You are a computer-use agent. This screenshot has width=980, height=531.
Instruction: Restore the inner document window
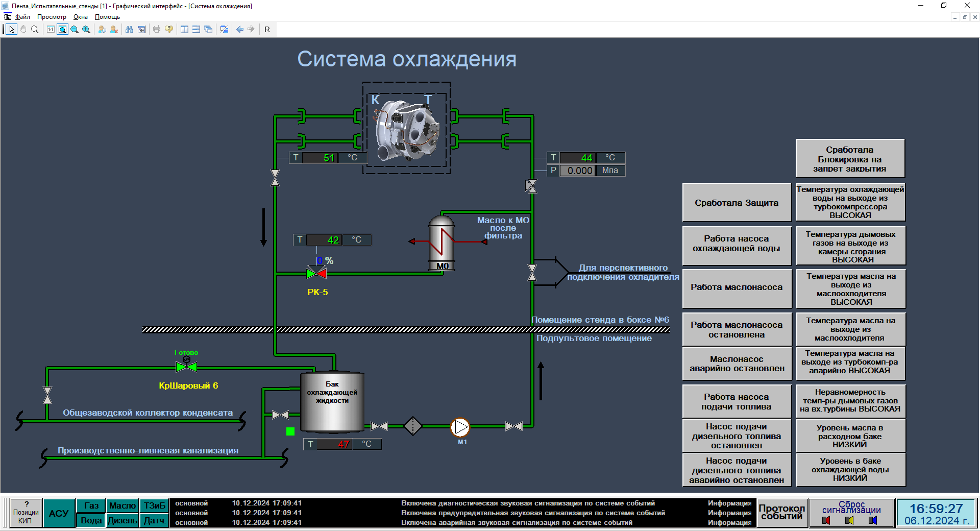965,17
